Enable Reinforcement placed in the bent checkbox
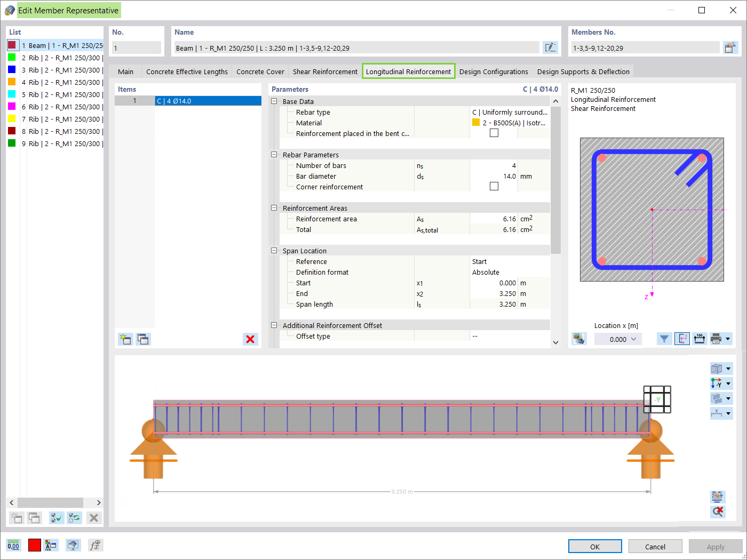 pyautogui.click(x=494, y=133)
